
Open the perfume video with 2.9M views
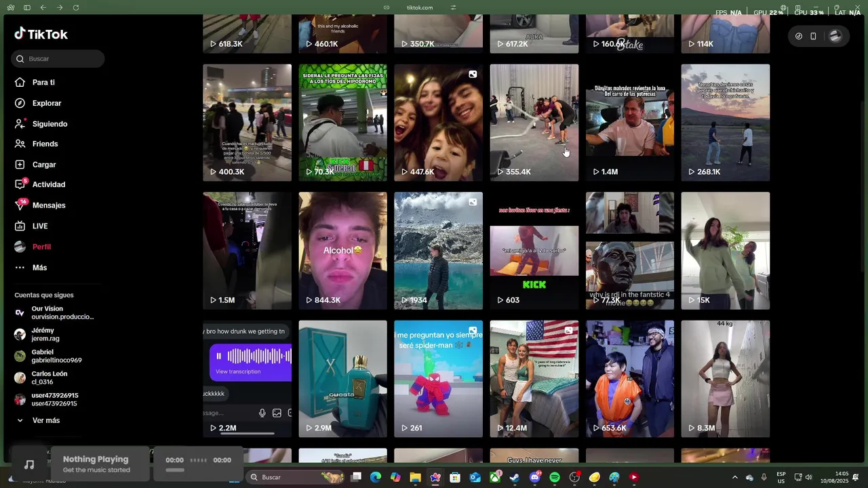pyautogui.click(x=343, y=379)
